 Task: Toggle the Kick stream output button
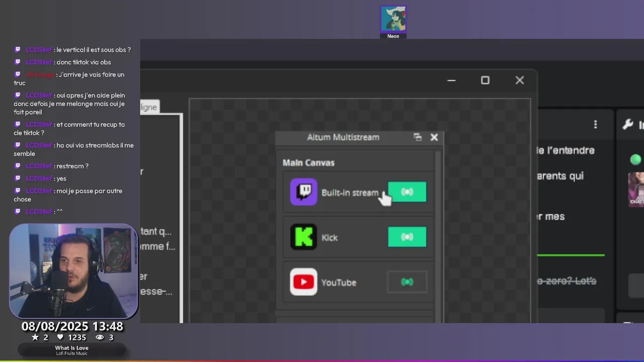pos(407,237)
